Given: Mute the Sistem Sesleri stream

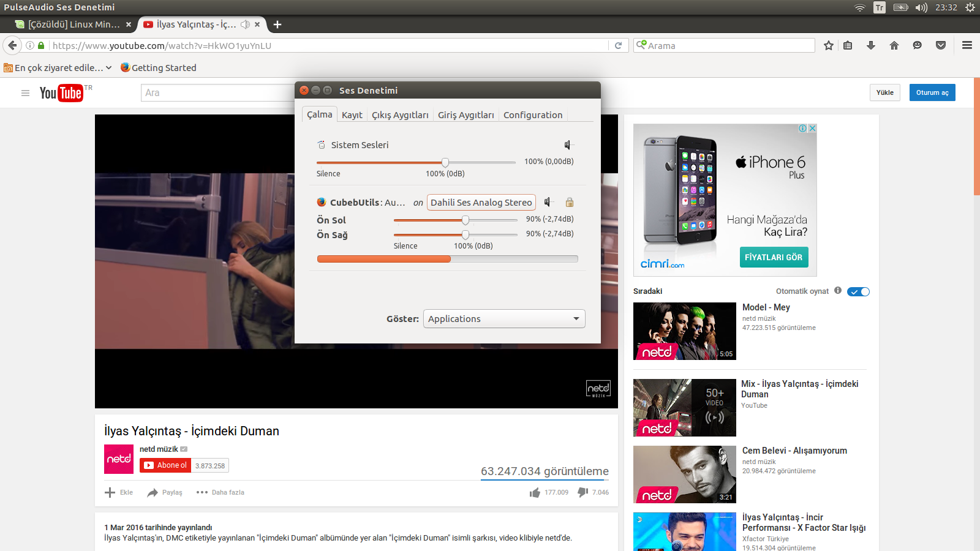Looking at the screenshot, I should pos(568,145).
